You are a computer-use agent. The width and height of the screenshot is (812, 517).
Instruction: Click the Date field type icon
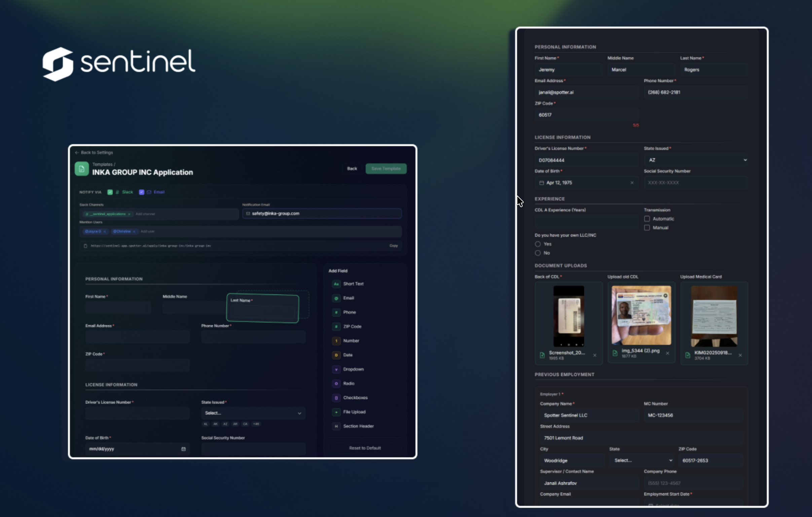(336, 355)
